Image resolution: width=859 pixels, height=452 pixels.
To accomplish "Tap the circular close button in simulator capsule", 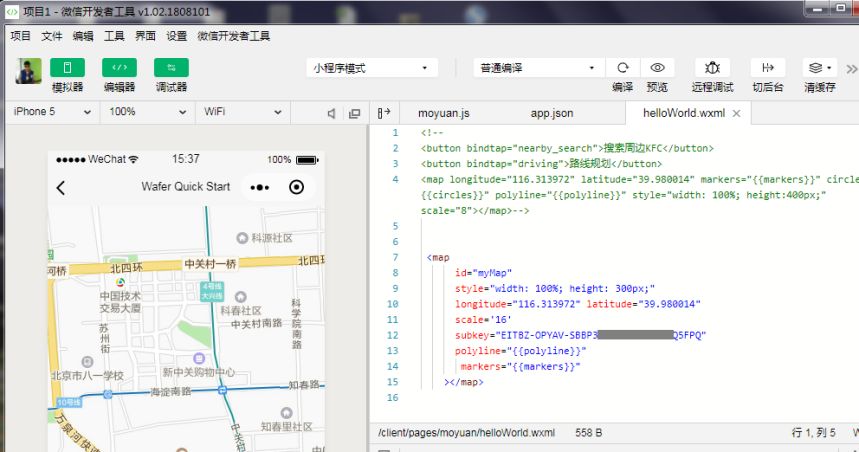I will (296, 187).
